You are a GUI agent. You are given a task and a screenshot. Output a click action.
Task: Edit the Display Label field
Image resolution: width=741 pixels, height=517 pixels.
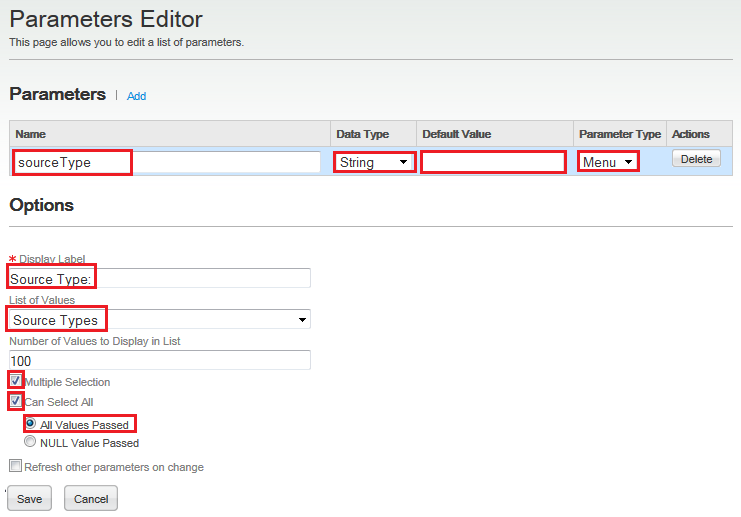[160, 278]
